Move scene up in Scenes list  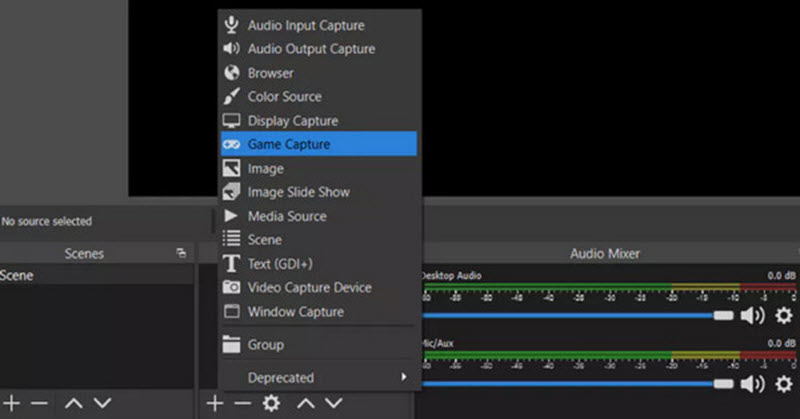[x=74, y=404]
